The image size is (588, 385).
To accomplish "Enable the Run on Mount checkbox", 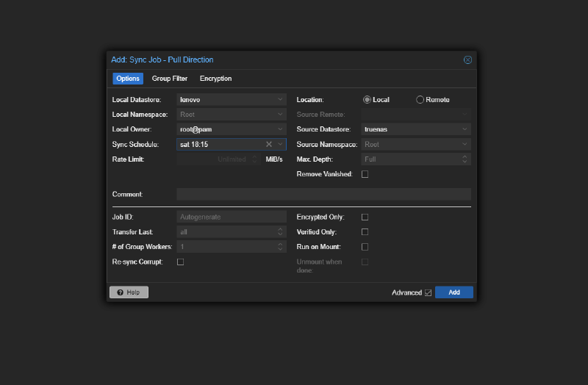I will [365, 247].
